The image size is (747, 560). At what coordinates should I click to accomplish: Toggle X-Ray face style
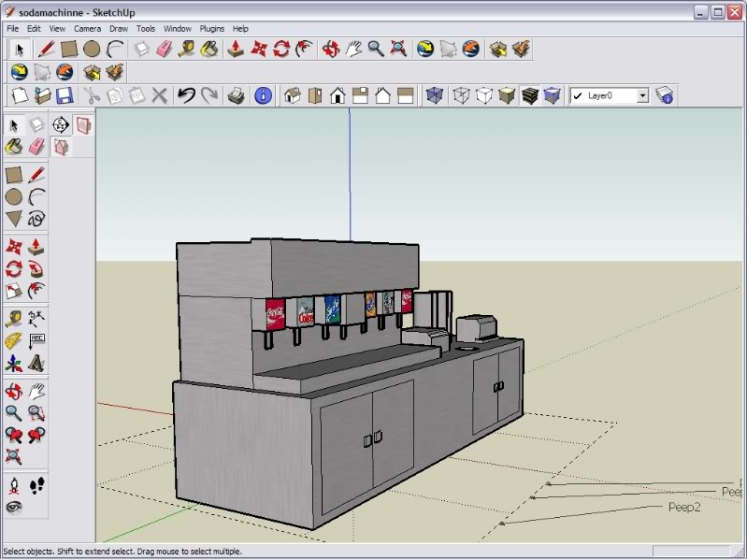(x=434, y=95)
